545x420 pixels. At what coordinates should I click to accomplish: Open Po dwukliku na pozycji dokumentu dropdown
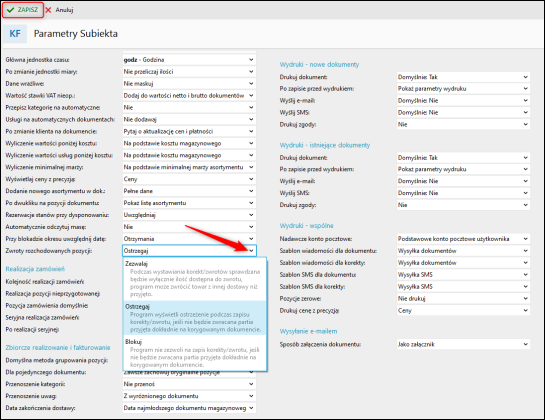(x=189, y=203)
